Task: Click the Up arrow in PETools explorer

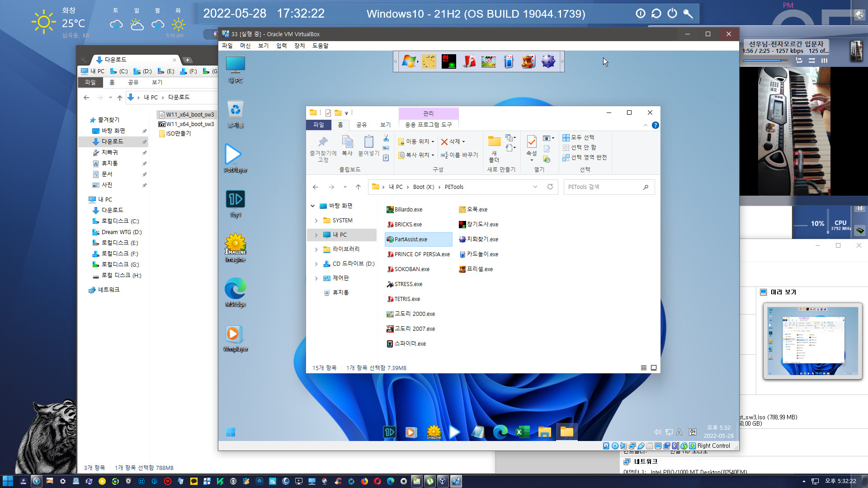Action: pos(358,187)
